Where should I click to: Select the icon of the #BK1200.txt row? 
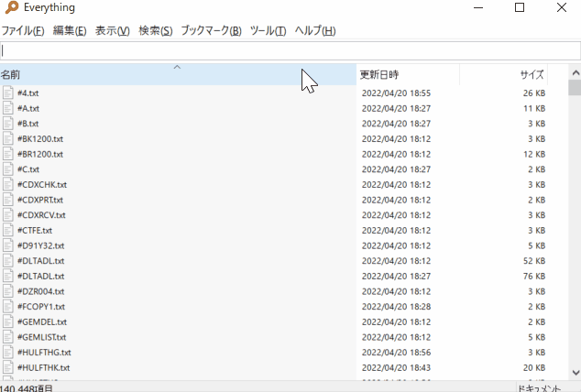[7, 138]
